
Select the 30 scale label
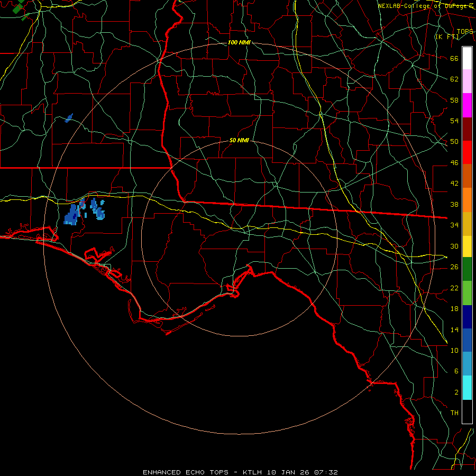point(454,246)
